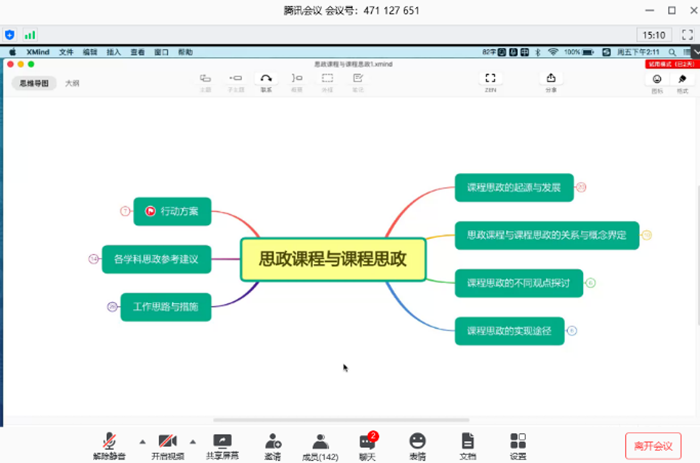The width and height of the screenshot is (700, 463).
Task: Open the meeting documents icon
Action: click(467, 444)
